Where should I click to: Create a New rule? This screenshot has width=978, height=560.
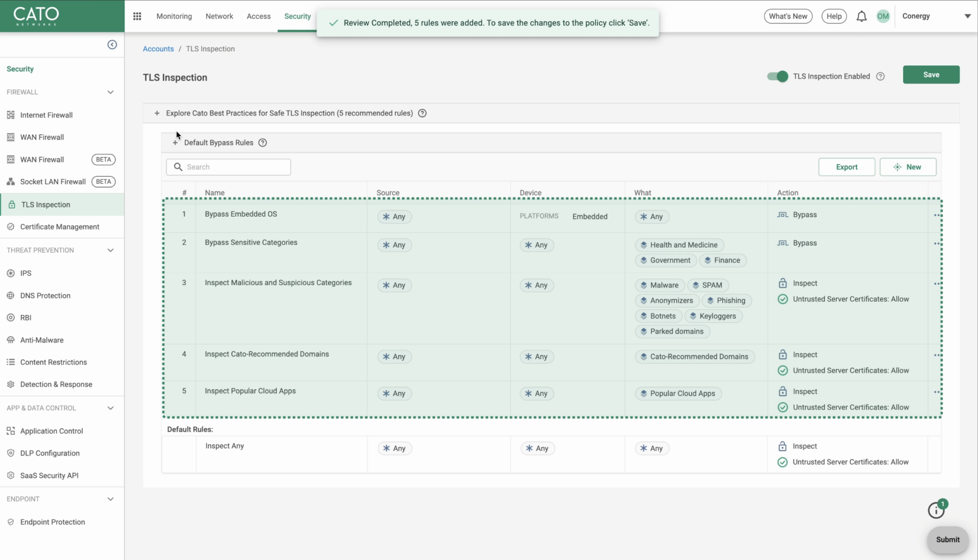[x=907, y=167]
